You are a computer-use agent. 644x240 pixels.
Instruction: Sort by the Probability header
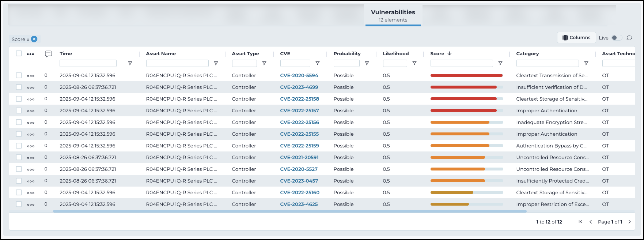pyautogui.click(x=347, y=53)
